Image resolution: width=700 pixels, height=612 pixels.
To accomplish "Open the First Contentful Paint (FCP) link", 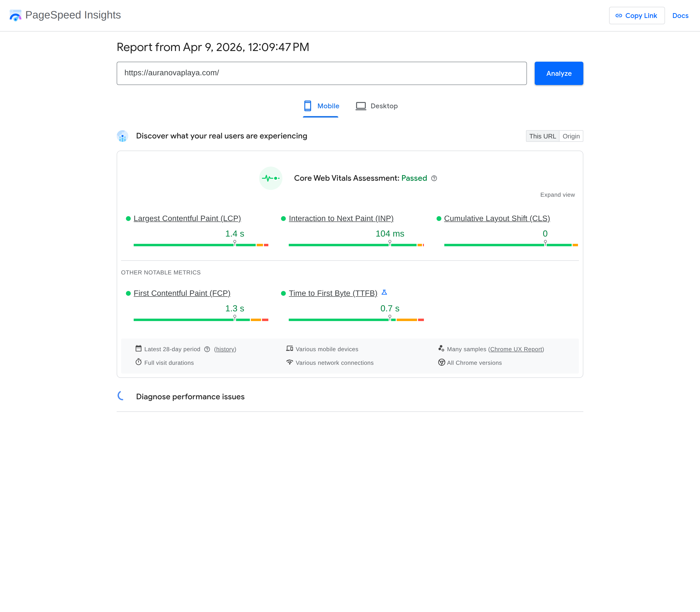I will [x=182, y=293].
